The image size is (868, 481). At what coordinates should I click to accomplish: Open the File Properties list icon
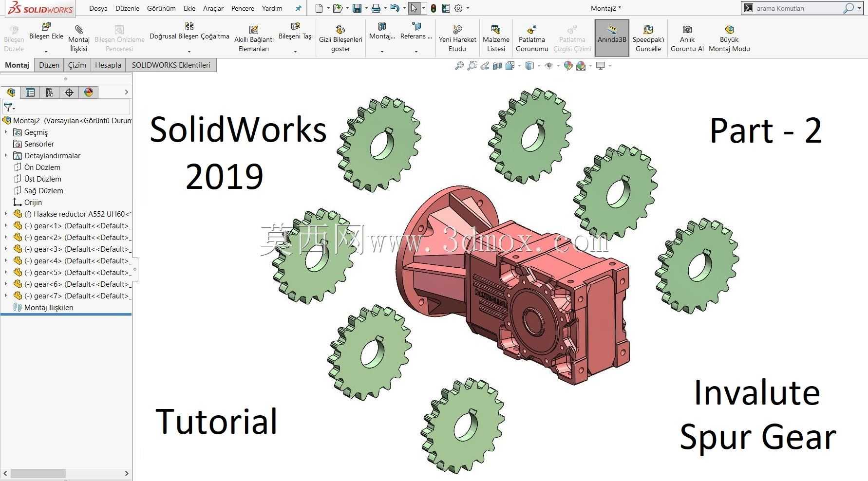[x=446, y=8]
